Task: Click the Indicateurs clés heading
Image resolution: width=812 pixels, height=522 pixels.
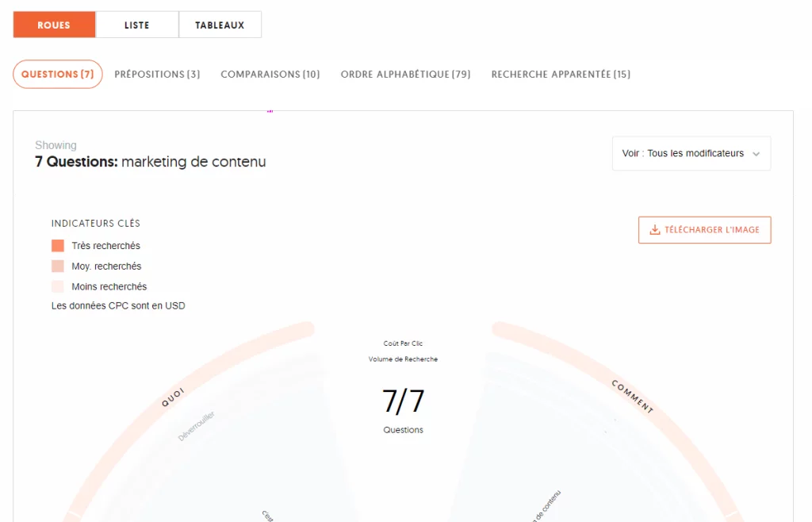Action: tap(96, 223)
